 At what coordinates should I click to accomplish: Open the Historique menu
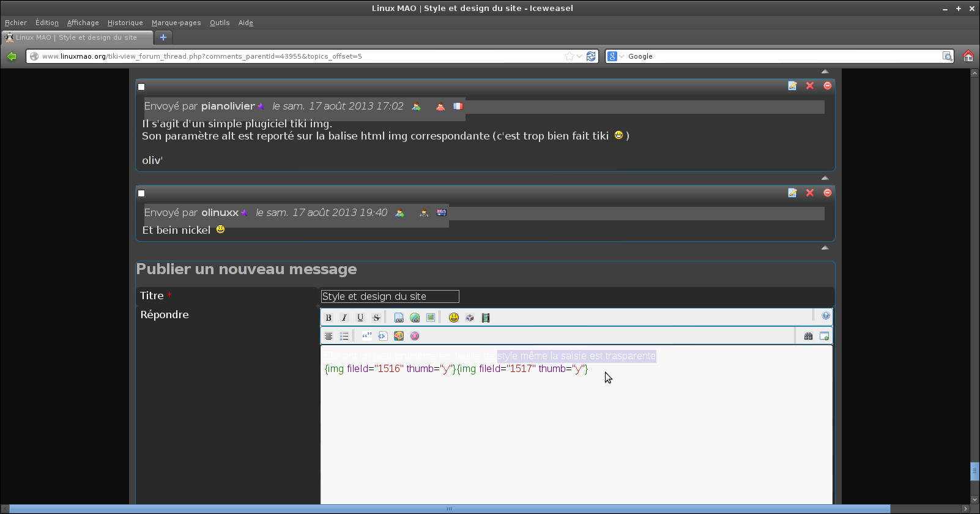125,23
